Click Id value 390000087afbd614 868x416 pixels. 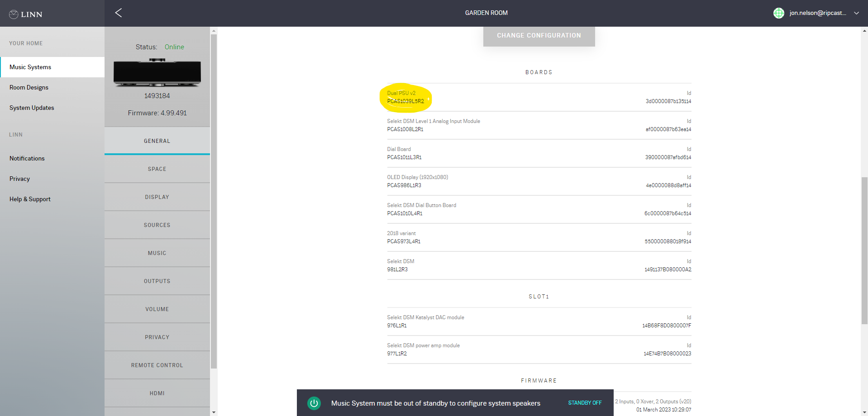[x=668, y=157]
